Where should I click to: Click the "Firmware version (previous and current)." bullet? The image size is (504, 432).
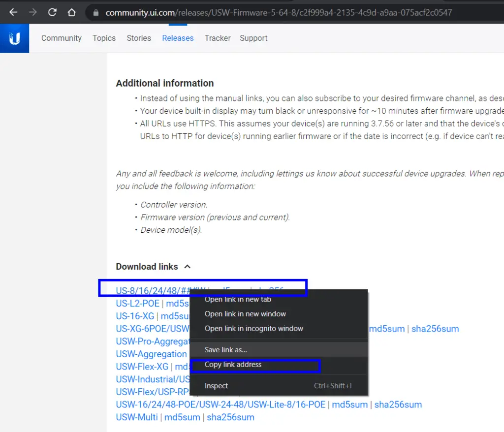(215, 217)
